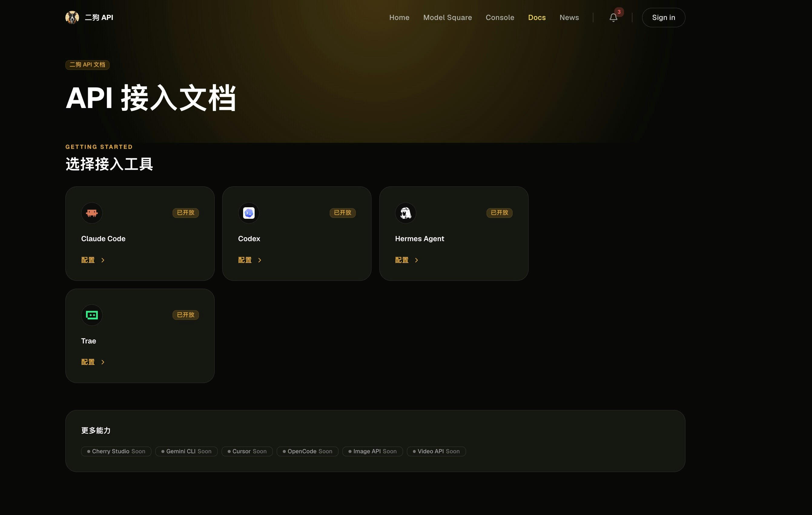This screenshot has height=515, width=812.
Task: Click the API 接入文档 heading
Action: pos(151,98)
